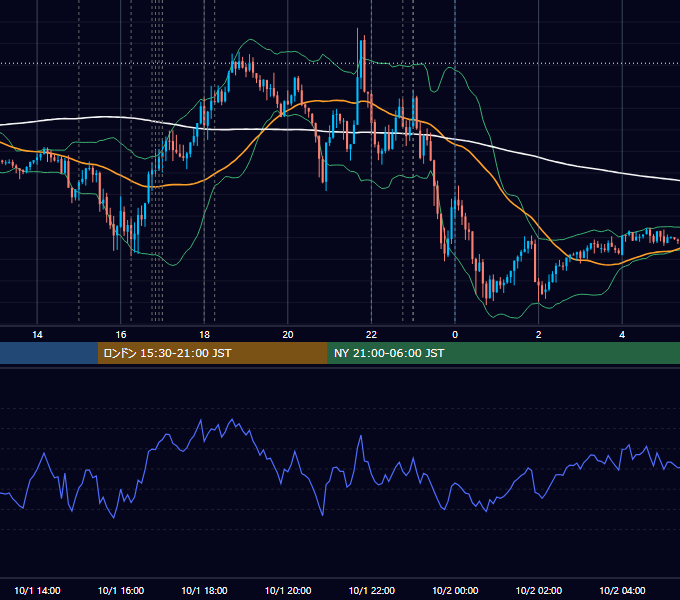Click the blue session bar before ロンドン
The width and height of the screenshot is (680, 600).
(x=49, y=353)
